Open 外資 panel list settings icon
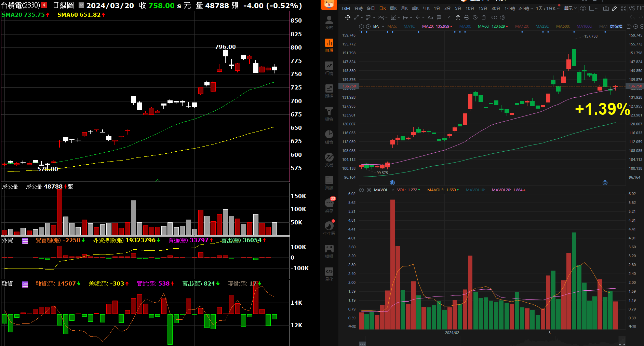Viewport: 644px width, 346px height. (x=25, y=241)
